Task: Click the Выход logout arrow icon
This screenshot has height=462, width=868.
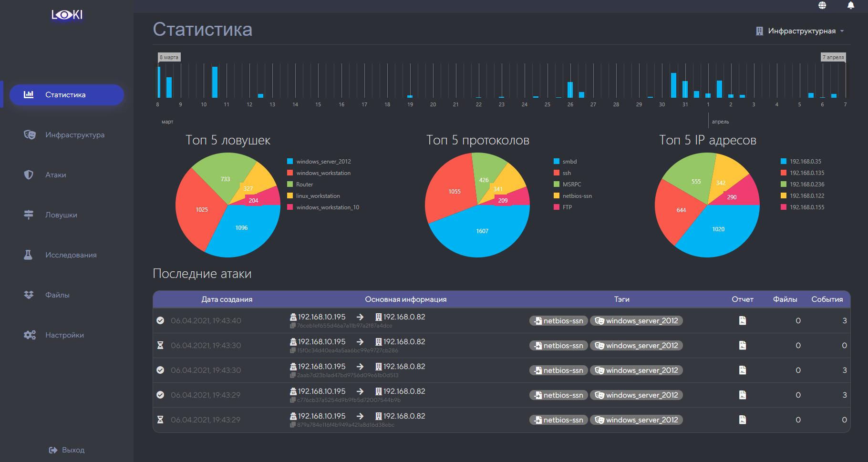Action: tap(53, 450)
